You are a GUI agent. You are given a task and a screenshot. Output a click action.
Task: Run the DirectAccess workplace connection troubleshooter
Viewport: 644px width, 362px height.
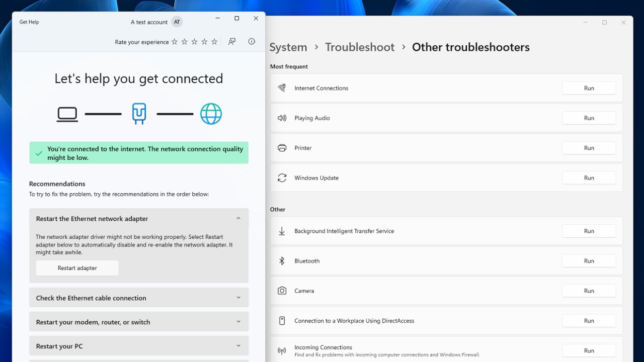pyautogui.click(x=589, y=321)
